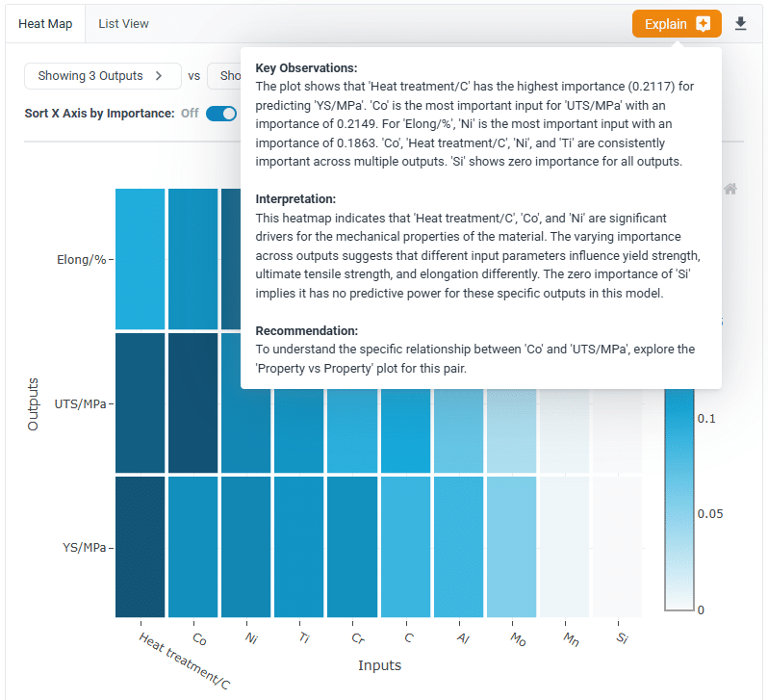
Task: Click the home reset-axes icon
Action: (730, 190)
